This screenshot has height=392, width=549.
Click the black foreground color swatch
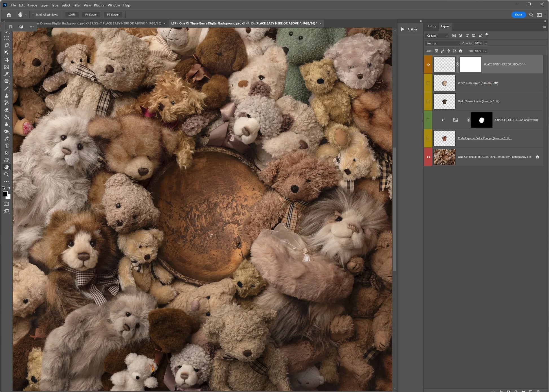pos(5,193)
